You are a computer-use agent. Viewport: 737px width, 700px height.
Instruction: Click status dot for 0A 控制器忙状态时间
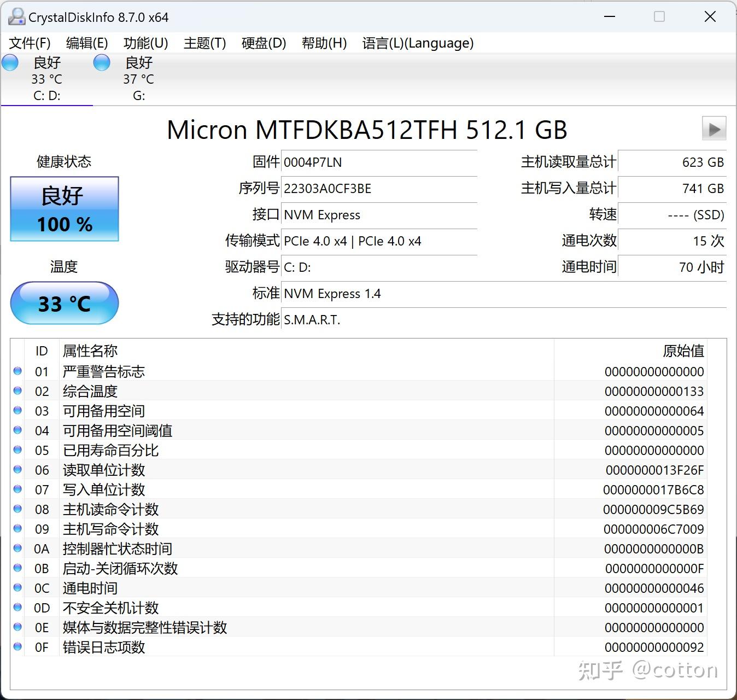17,549
